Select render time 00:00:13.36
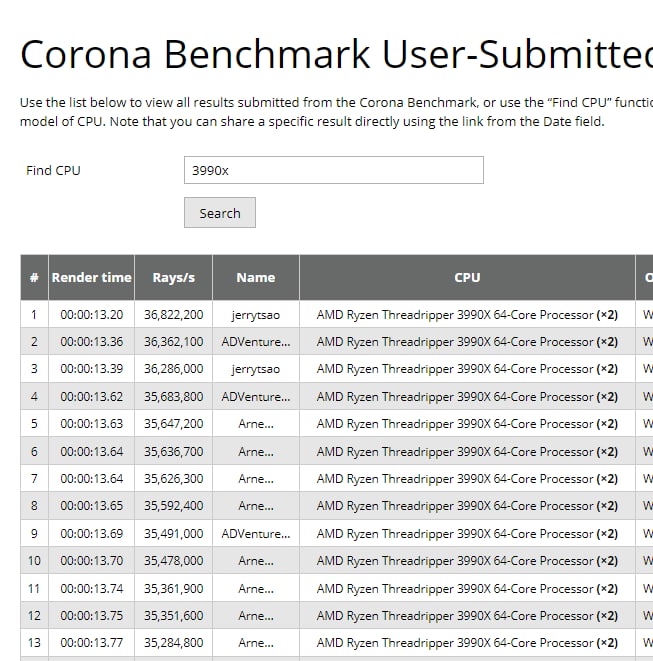 click(x=91, y=342)
